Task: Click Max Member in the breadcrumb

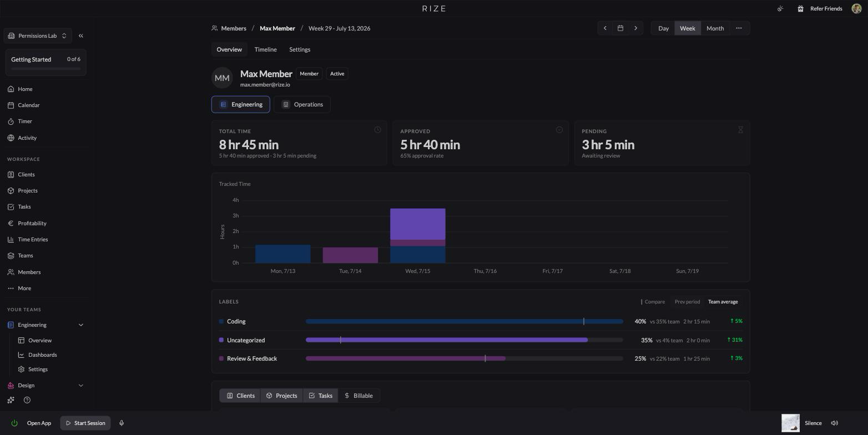Action: [x=277, y=28]
